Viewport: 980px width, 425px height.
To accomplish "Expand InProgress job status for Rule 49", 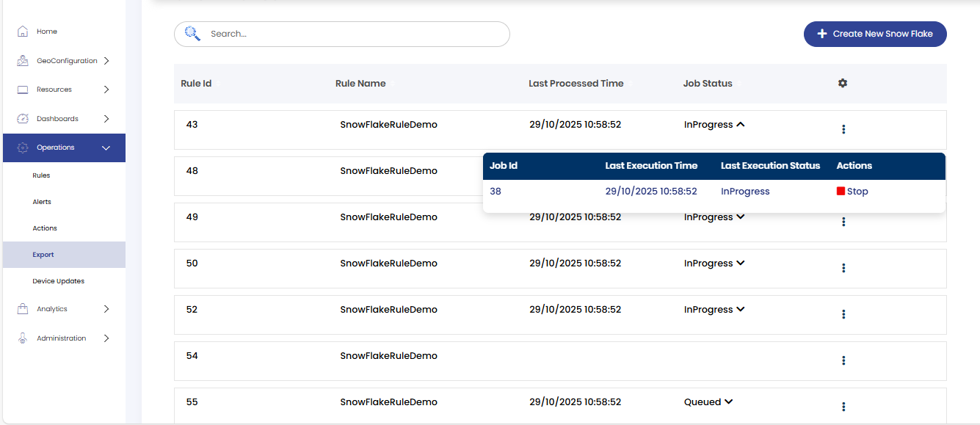I will click(x=740, y=217).
